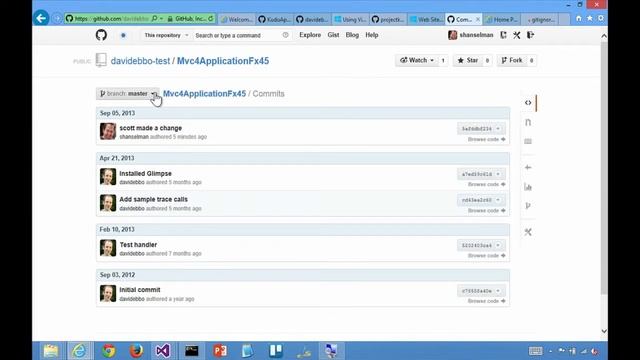Open the davidebbo-test owner link

(140, 61)
